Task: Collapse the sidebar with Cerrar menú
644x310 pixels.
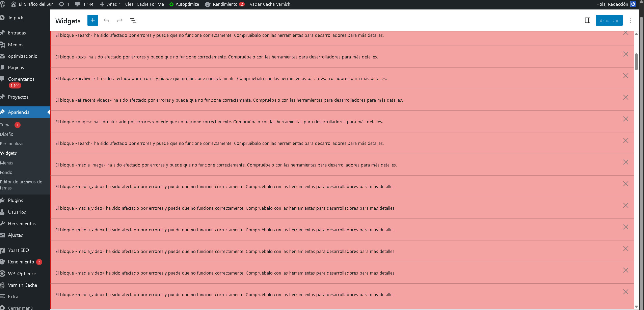Action: (x=20, y=308)
